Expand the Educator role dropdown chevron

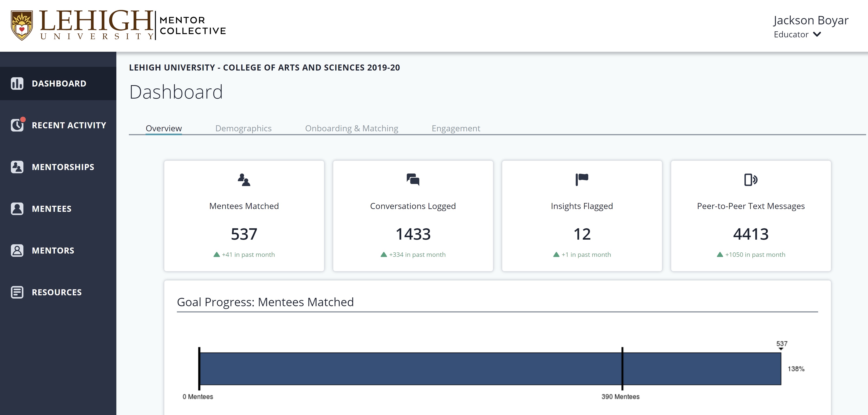[817, 34]
